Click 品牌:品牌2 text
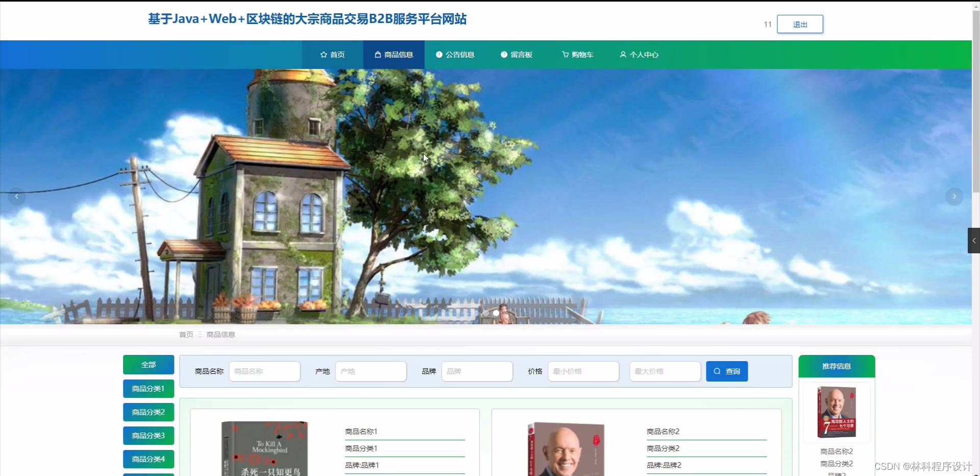The image size is (980, 476). coord(664,465)
